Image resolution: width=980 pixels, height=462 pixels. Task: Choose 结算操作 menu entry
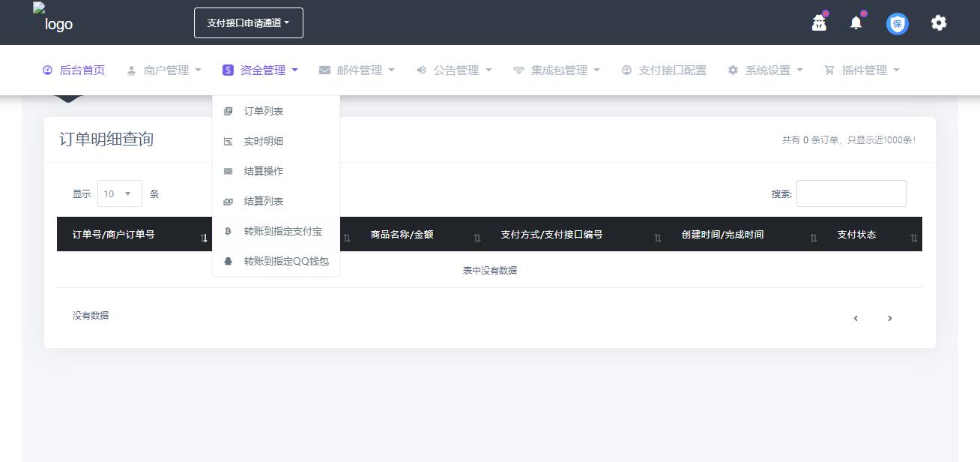pos(263,172)
